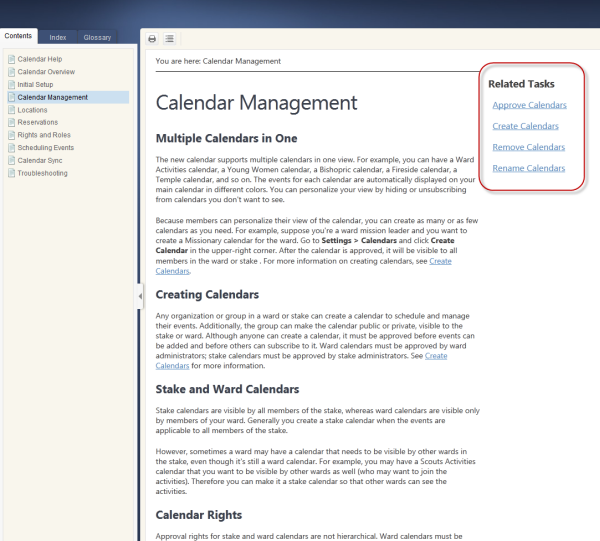The width and height of the screenshot is (600, 541).
Task: Open the Rename Calendars related task link
Action: [528, 168]
